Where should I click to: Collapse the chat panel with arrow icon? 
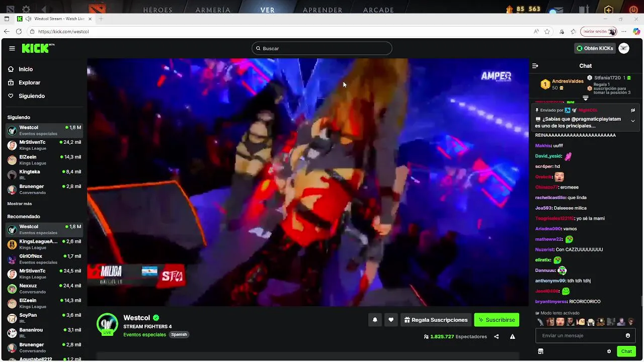[535, 66]
